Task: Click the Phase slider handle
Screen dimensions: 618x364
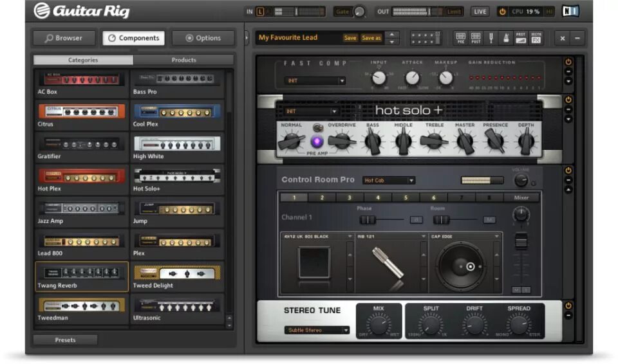Action: (x=368, y=220)
